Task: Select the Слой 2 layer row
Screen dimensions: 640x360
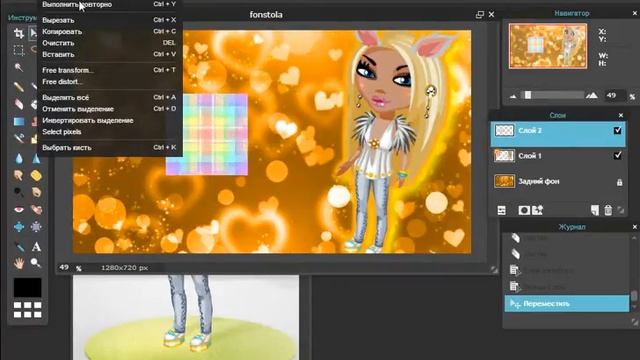Action: tap(558, 134)
